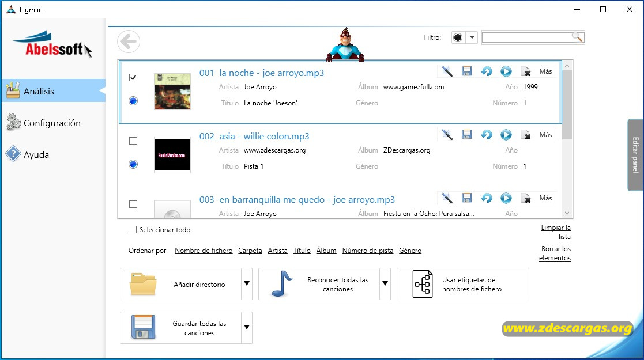This screenshot has width=644, height=360.
Task: Click file title la noche - joe arroyo.mp3
Action: click(x=272, y=73)
